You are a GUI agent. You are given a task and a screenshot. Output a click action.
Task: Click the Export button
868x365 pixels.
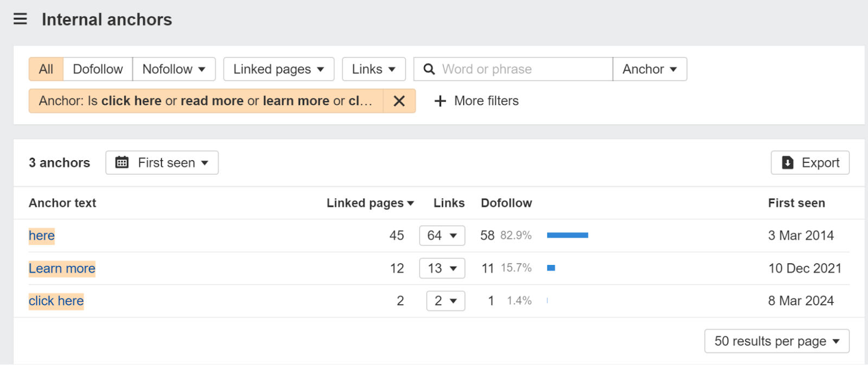pyautogui.click(x=810, y=162)
